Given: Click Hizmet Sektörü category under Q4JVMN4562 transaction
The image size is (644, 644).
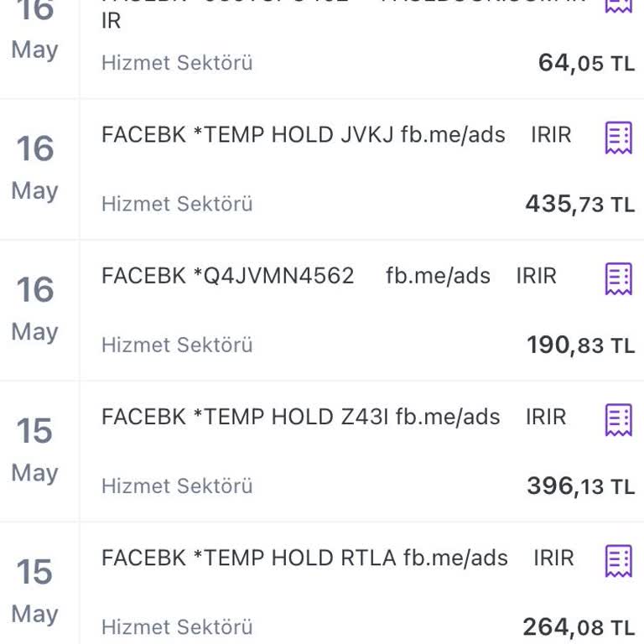Looking at the screenshot, I should (177, 345).
